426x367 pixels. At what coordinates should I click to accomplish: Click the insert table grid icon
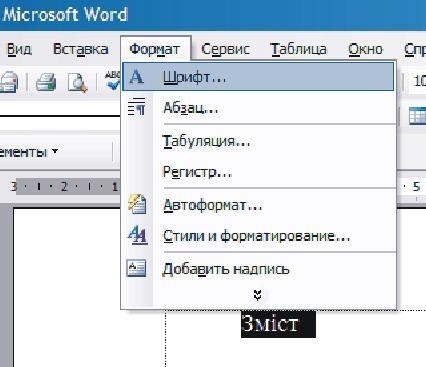point(418,116)
